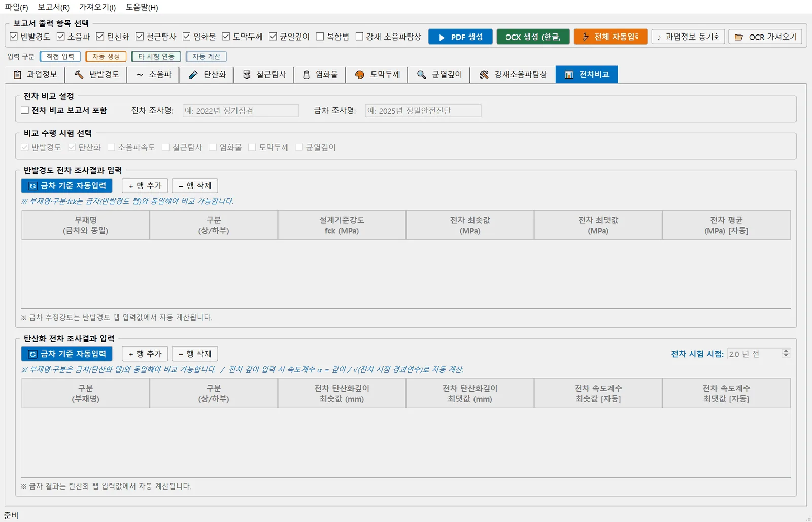Open the 염화물 tab

(320, 75)
